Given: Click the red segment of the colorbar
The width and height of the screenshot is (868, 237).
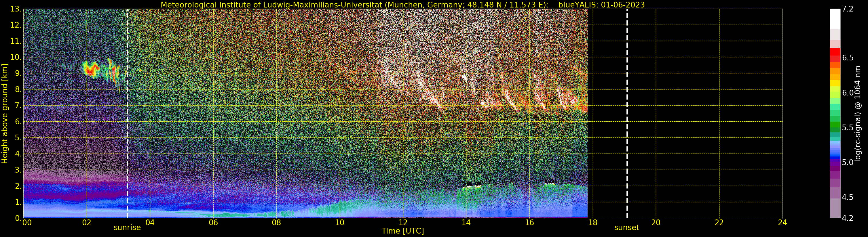Looking at the screenshot, I should tap(835, 52).
